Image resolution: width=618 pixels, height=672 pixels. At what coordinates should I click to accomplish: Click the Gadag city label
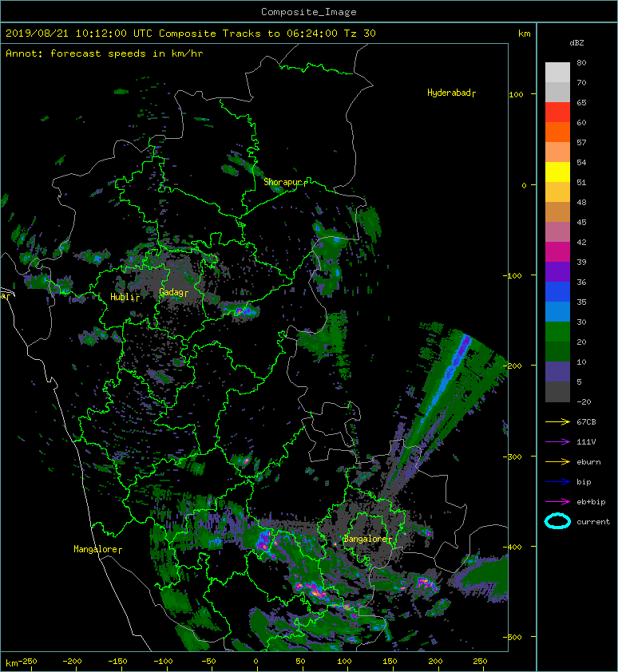[x=173, y=292]
